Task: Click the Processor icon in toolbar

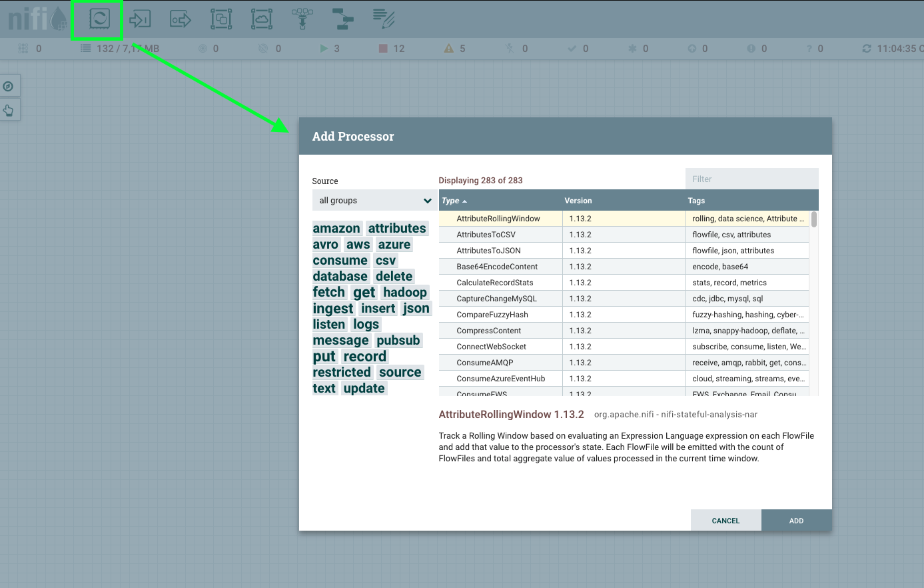Action: 99,19
